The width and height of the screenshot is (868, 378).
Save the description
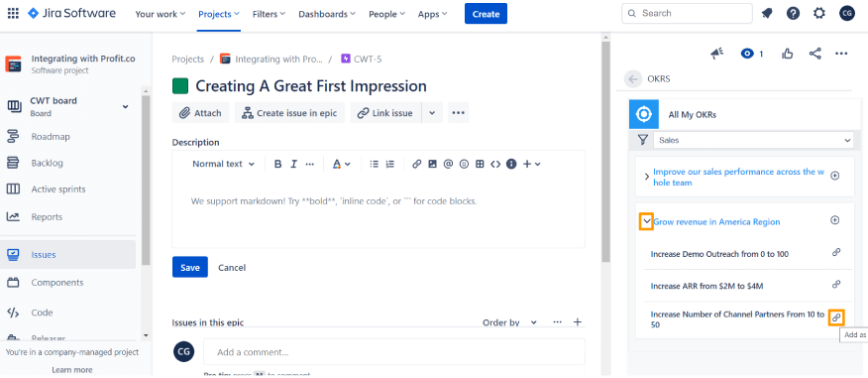(x=190, y=267)
